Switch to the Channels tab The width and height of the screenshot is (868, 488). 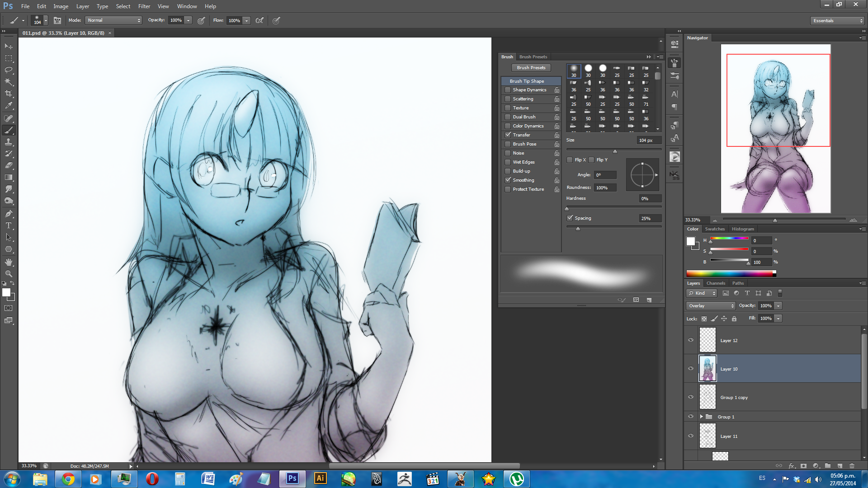pos(716,283)
